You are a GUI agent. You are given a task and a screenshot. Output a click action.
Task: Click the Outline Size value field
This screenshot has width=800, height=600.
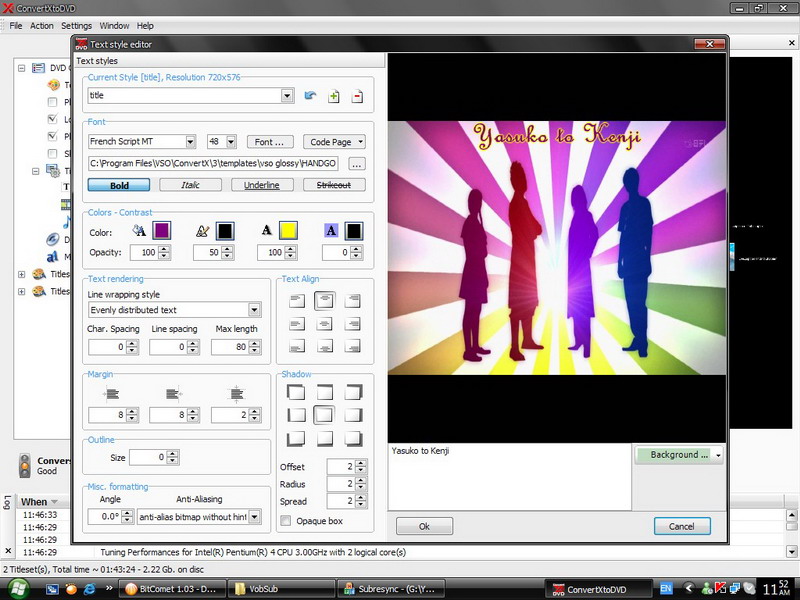pos(148,458)
